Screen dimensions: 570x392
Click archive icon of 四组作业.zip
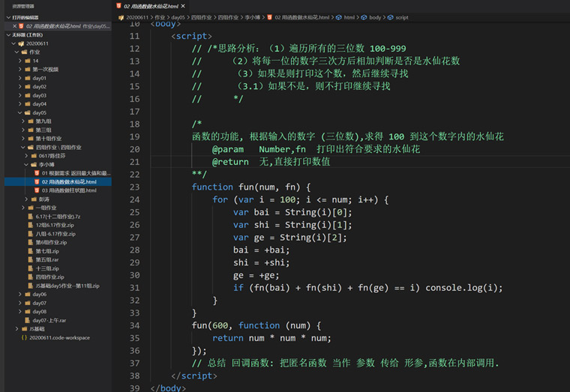[x=31, y=277]
